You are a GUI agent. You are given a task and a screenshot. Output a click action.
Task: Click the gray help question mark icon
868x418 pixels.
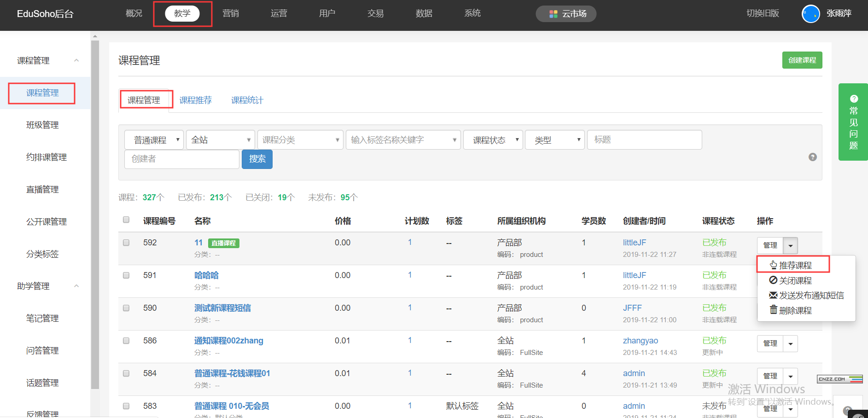pos(813,157)
